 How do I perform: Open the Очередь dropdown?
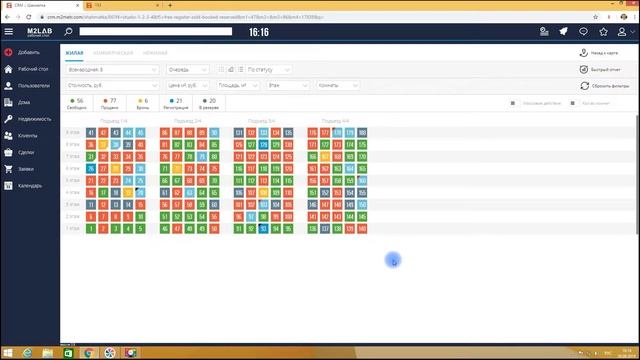pyautogui.click(x=187, y=69)
